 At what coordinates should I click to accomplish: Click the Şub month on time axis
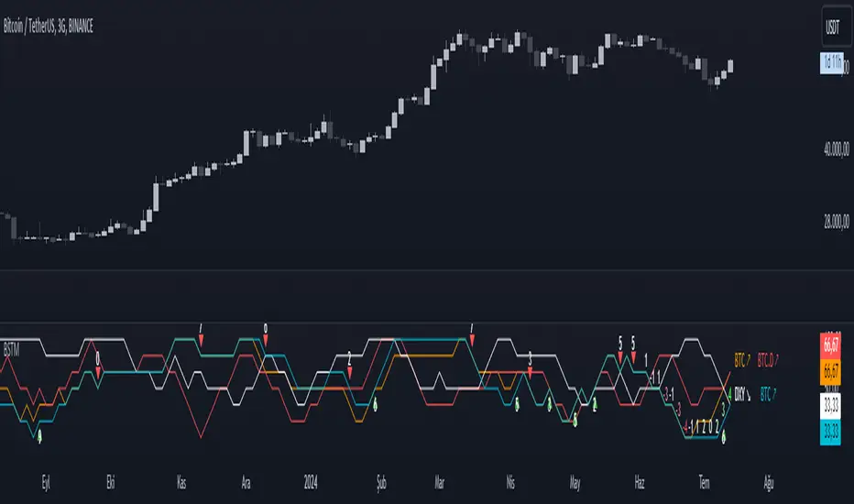click(381, 483)
